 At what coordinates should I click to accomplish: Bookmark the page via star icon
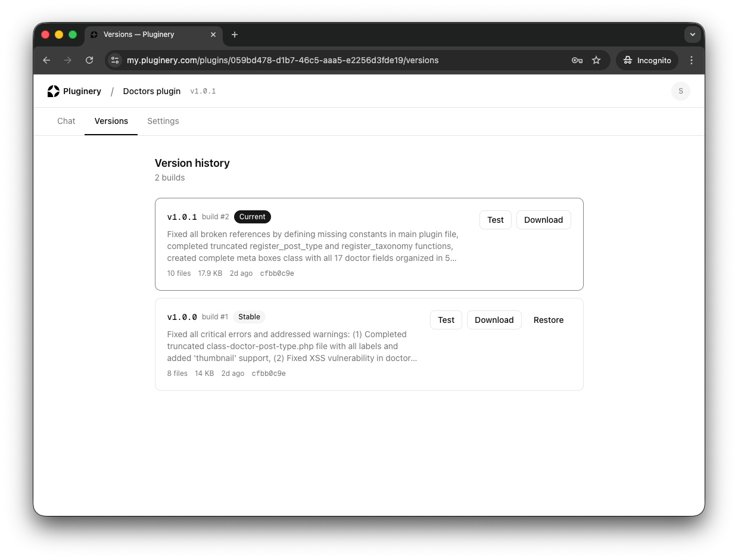pyautogui.click(x=596, y=60)
